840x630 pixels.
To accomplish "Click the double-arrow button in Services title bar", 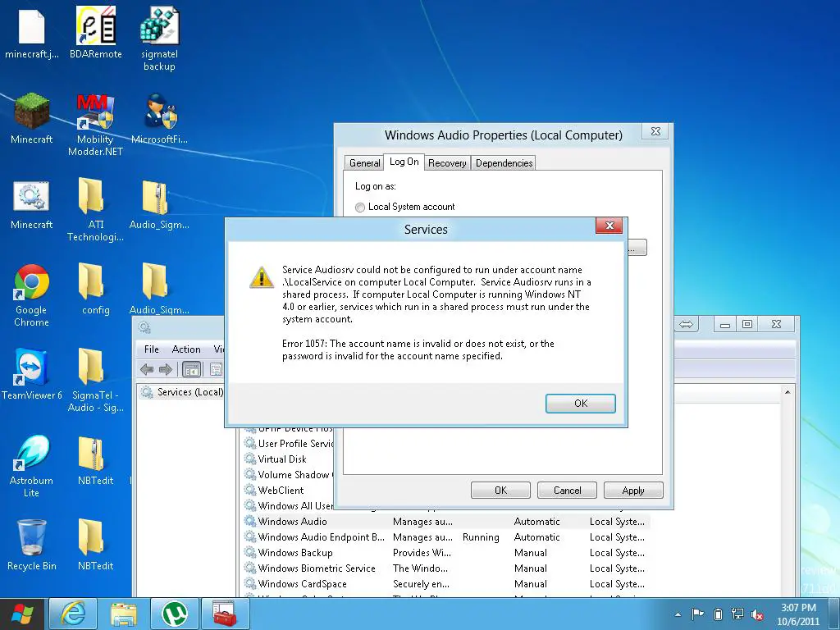I will [686, 324].
